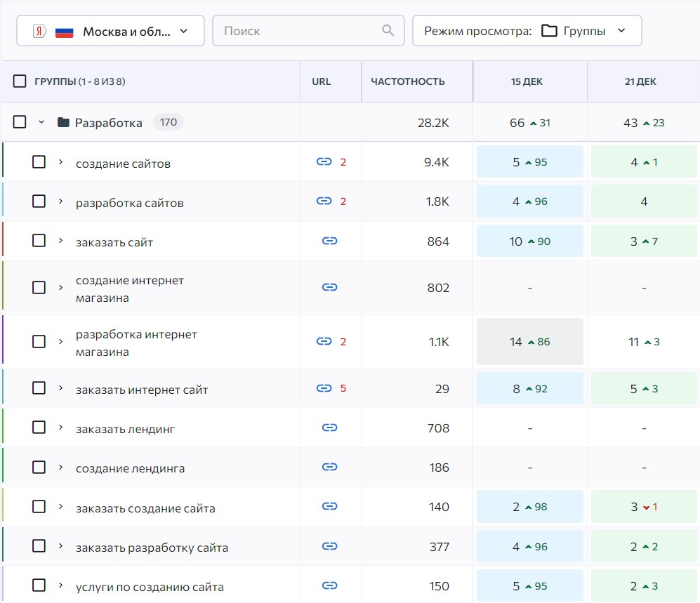The height and width of the screenshot is (603, 700).
Task: Click URL link icon for заказать интернет сайт
Action: (x=324, y=388)
